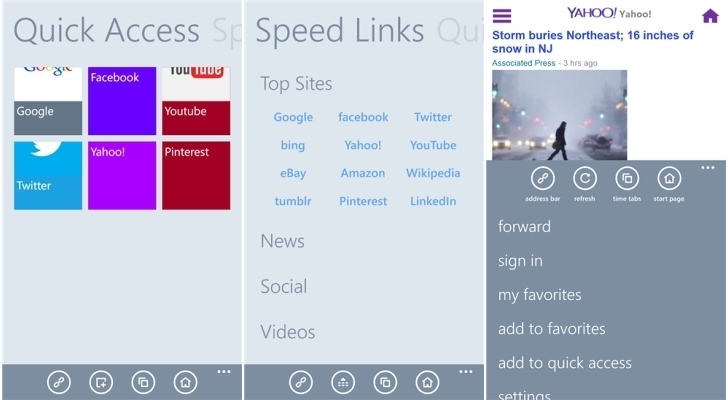Open the eBay speed link
The image size is (728, 400).
[x=293, y=173]
